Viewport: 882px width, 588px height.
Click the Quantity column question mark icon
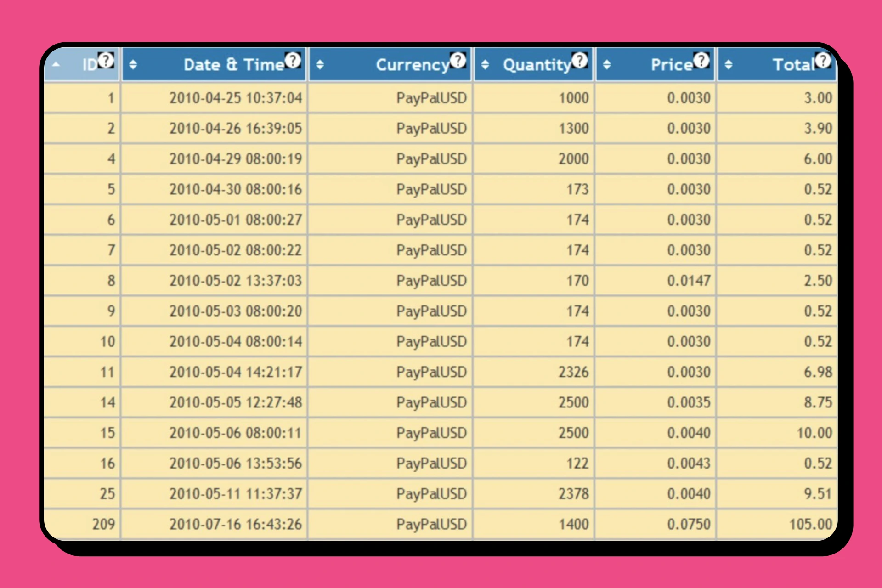coord(580,60)
